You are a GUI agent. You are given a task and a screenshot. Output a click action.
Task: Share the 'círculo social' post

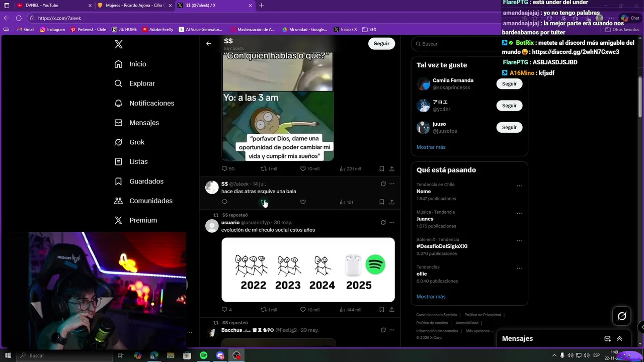pyautogui.click(x=392, y=310)
